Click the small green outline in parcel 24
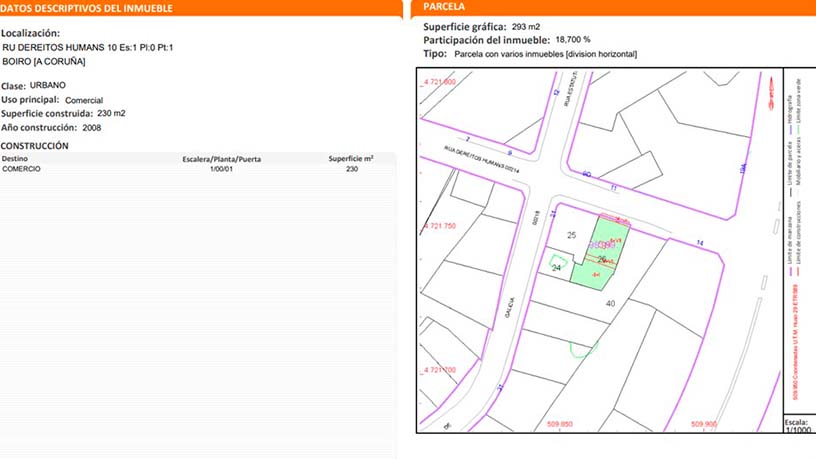This screenshot has width=816, height=459. coord(558,263)
